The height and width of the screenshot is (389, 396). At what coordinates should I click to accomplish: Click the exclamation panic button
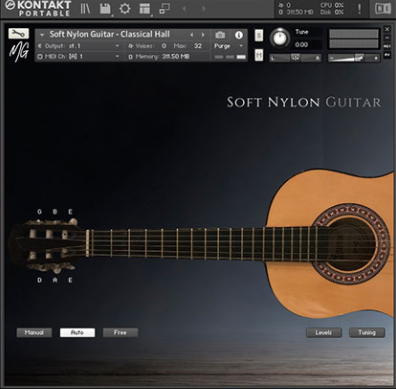coord(359,9)
